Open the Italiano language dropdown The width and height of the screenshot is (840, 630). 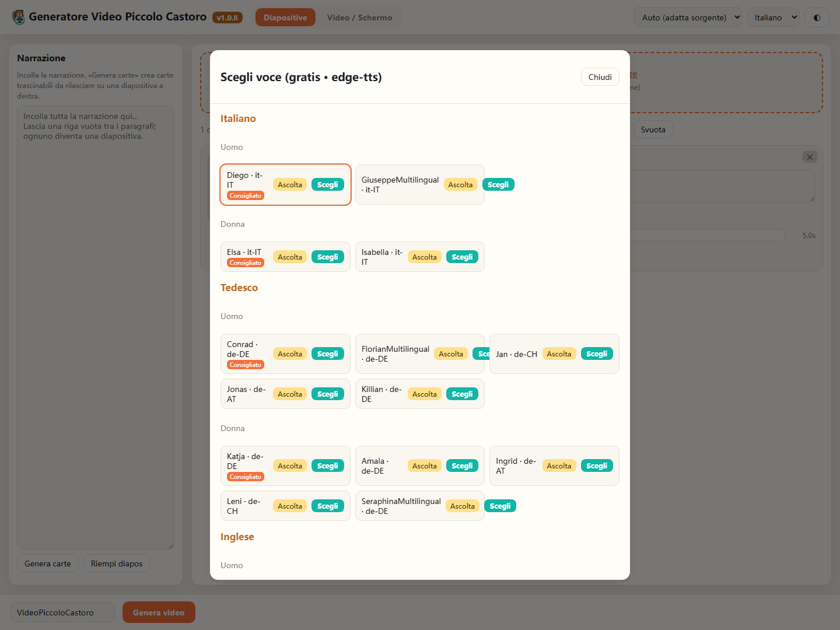tap(773, 17)
